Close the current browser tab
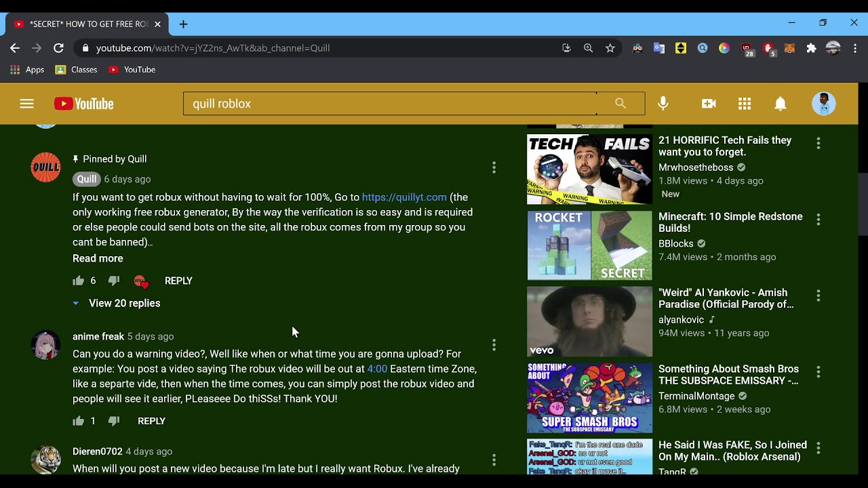This screenshot has width=868, height=488. (157, 24)
